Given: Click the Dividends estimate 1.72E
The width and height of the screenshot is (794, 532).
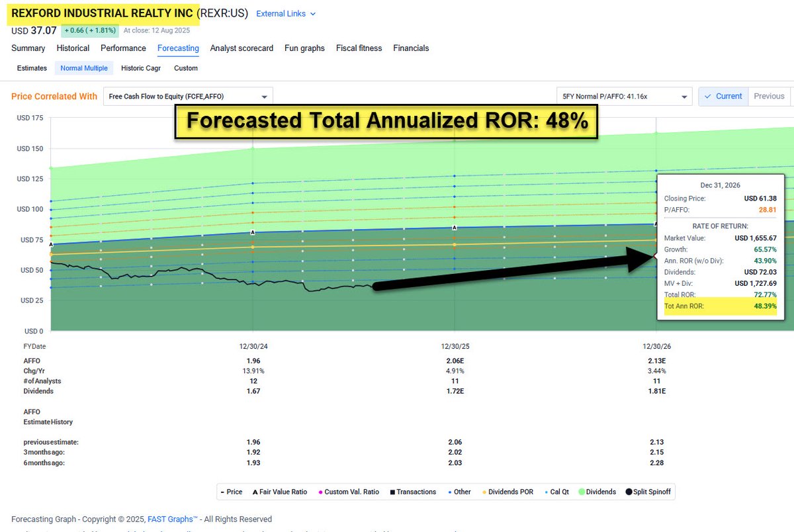Looking at the screenshot, I should (455, 391).
